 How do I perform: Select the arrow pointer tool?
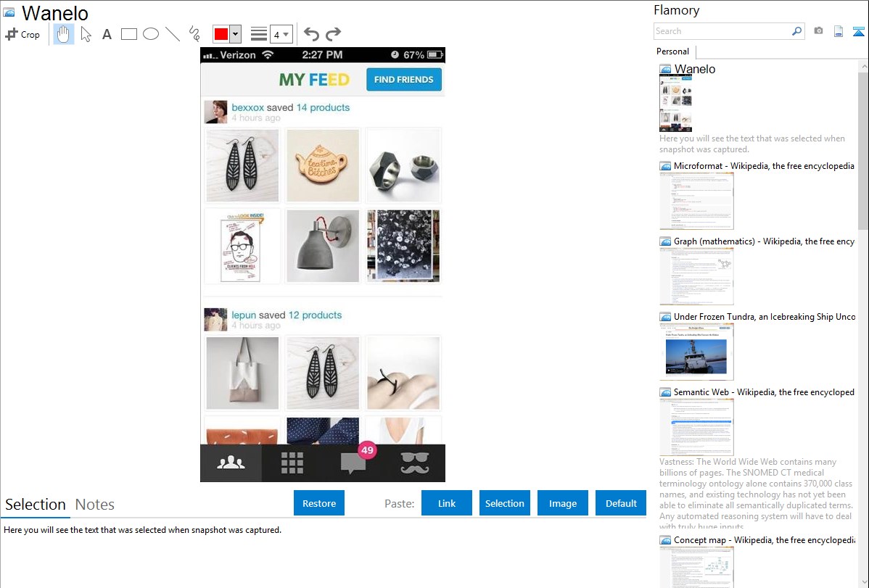(x=86, y=34)
